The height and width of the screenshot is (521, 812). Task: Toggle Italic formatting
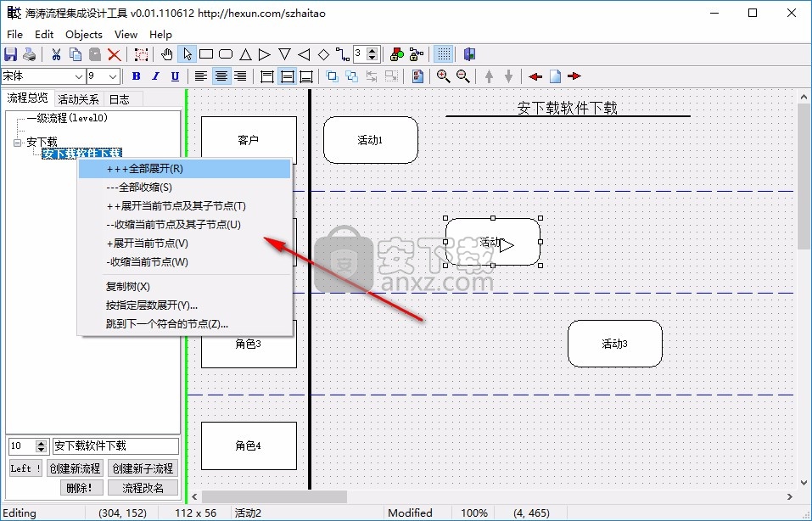pos(156,76)
